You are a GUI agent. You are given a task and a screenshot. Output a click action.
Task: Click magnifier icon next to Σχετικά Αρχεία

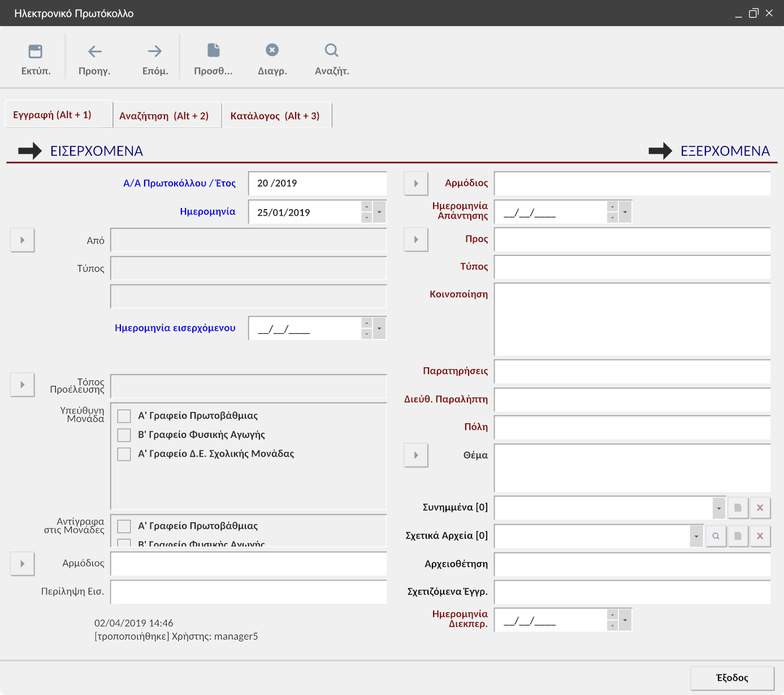716,536
